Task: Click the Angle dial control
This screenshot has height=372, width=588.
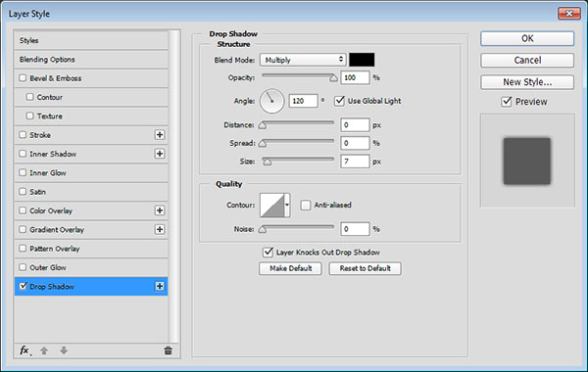Action: click(271, 101)
